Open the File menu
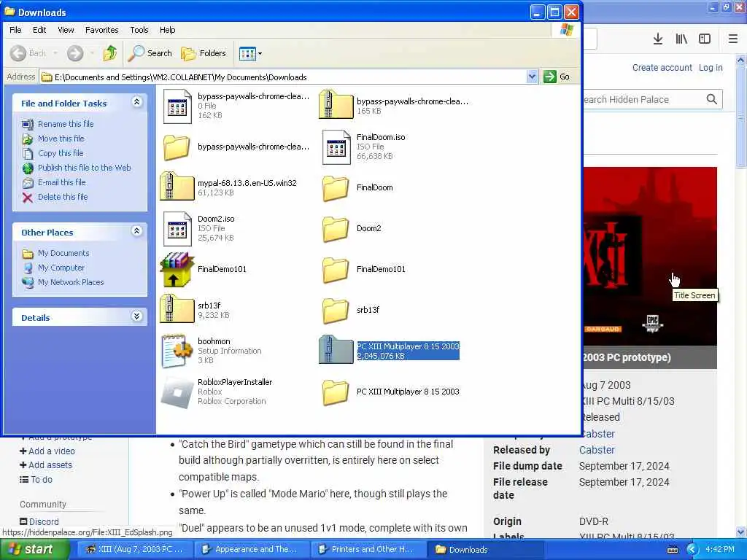This screenshot has width=747, height=560. point(15,29)
